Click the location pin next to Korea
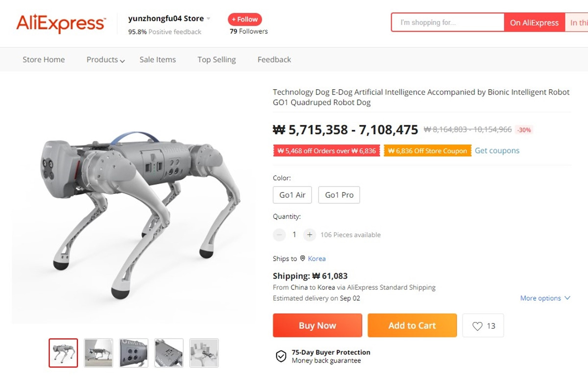This screenshot has height=392, width=588. [x=303, y=258]
